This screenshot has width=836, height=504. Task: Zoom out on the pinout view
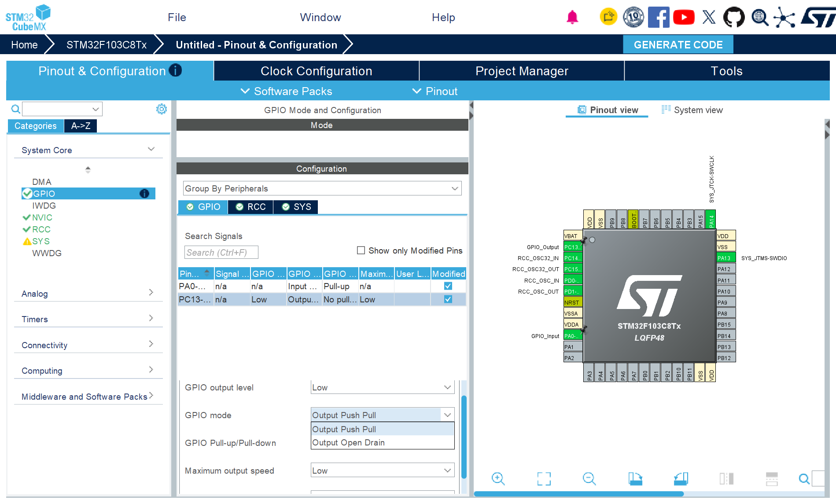(589, 478)
